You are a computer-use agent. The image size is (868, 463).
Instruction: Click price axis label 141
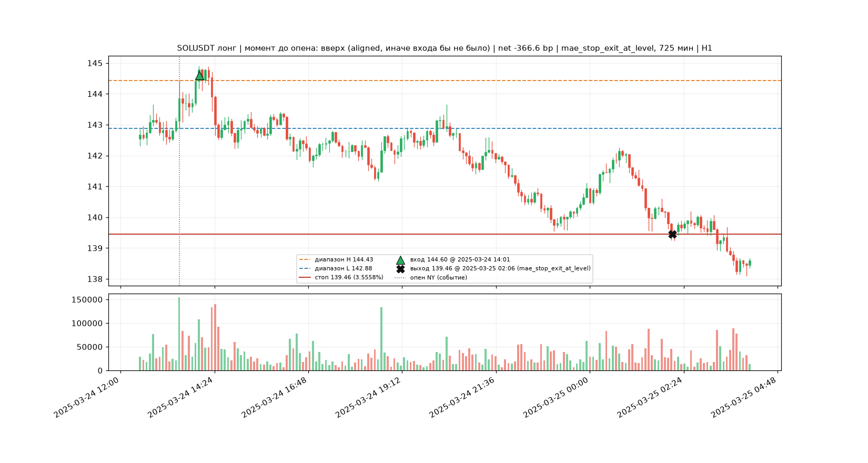[x=95, y=186]
